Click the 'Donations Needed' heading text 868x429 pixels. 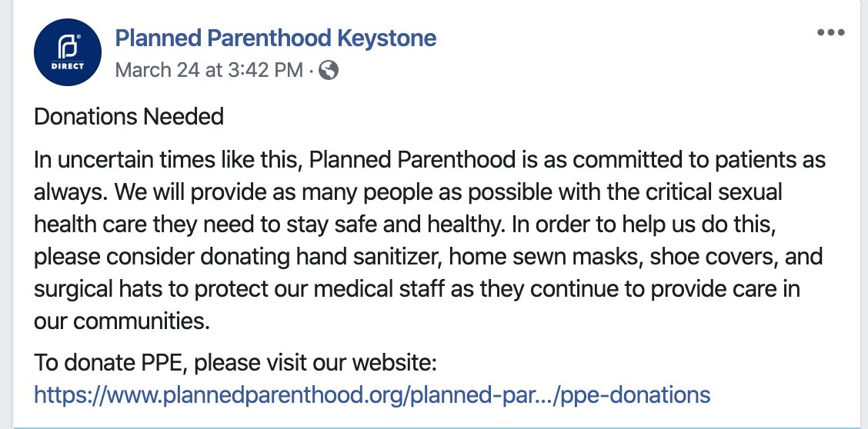click(129, 117)
